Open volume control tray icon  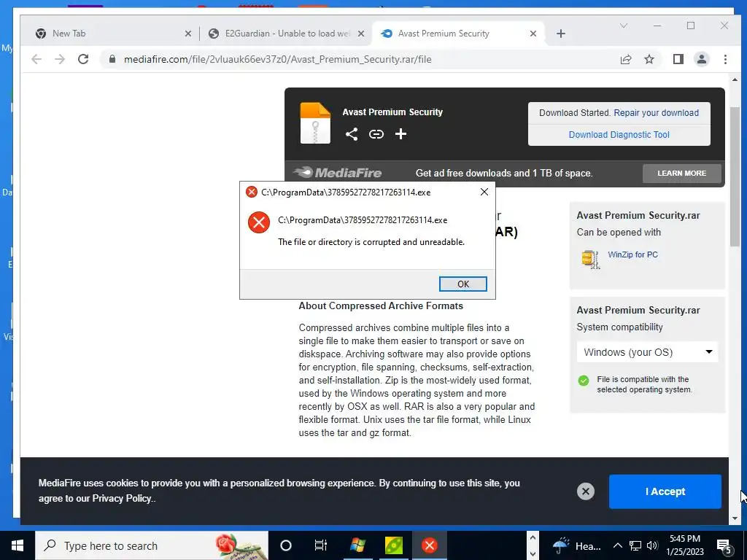pyautogui.click(x=652, y=545)
